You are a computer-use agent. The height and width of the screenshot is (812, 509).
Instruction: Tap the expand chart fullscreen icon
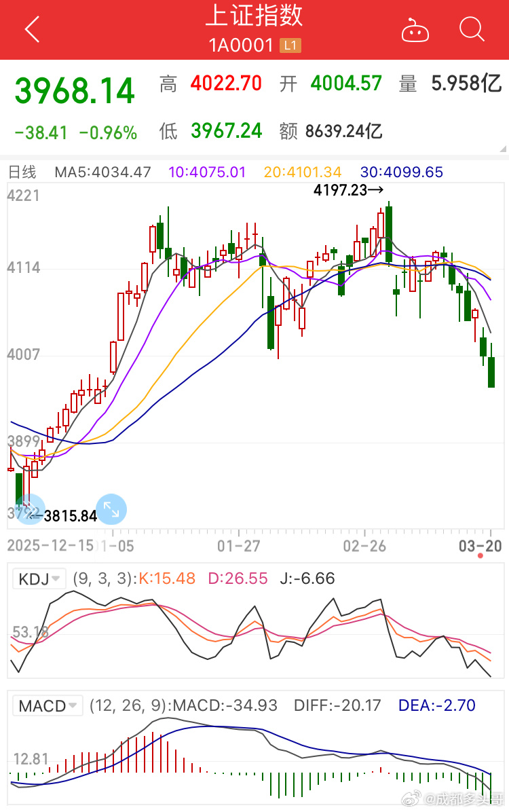[x=111, y=509]
